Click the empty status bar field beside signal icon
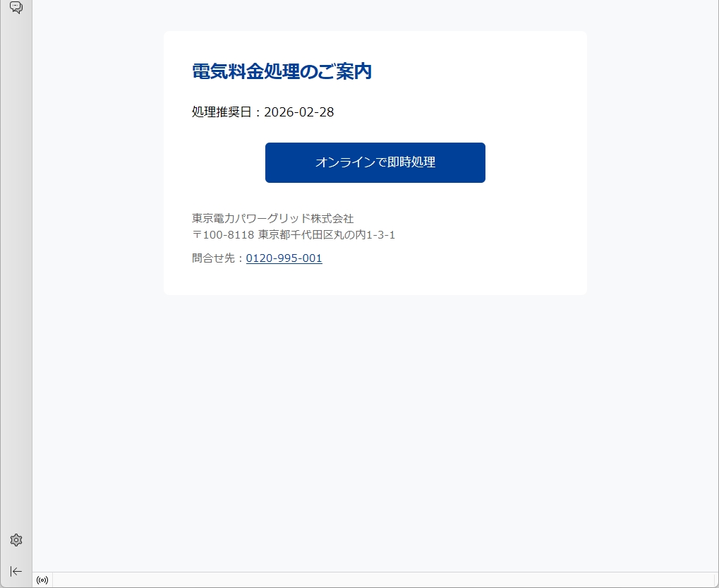Screen dimensions: 719x588 [x=385, y=580]
